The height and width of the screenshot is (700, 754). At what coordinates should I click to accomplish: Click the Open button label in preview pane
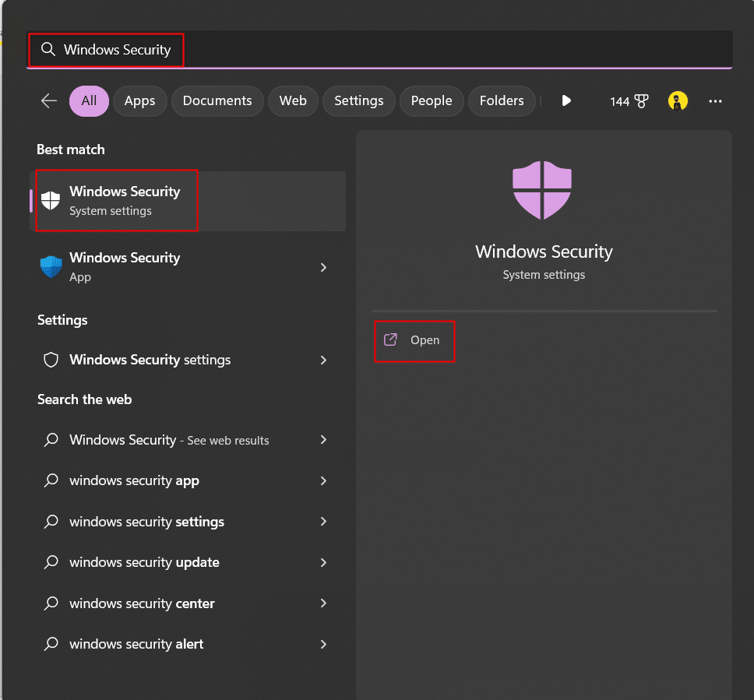coord(425,340)
